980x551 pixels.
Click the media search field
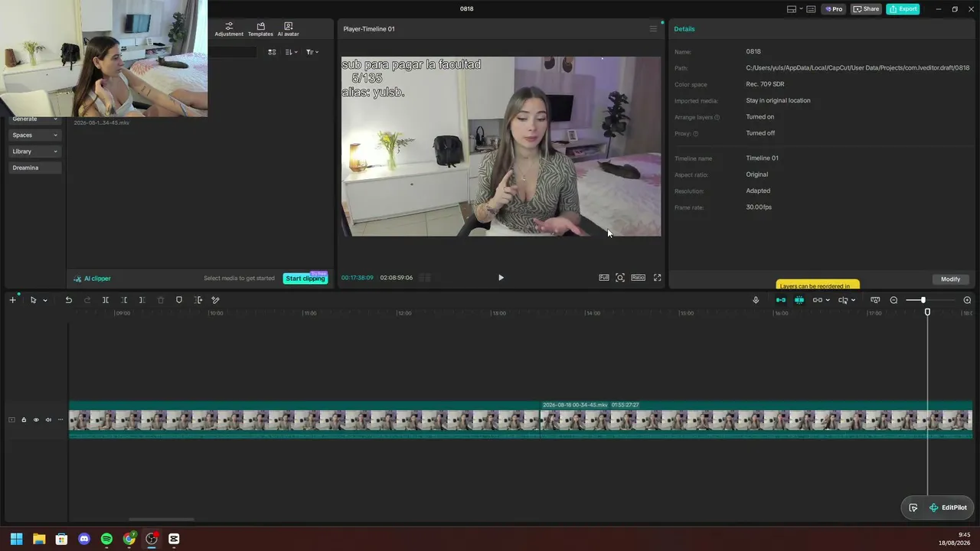click(x=233, y=52)
